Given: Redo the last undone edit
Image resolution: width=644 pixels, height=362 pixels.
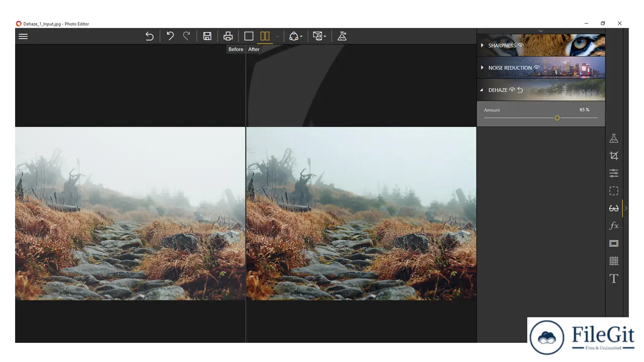Looking at the screenshot, I should click(x=187, y=36).
